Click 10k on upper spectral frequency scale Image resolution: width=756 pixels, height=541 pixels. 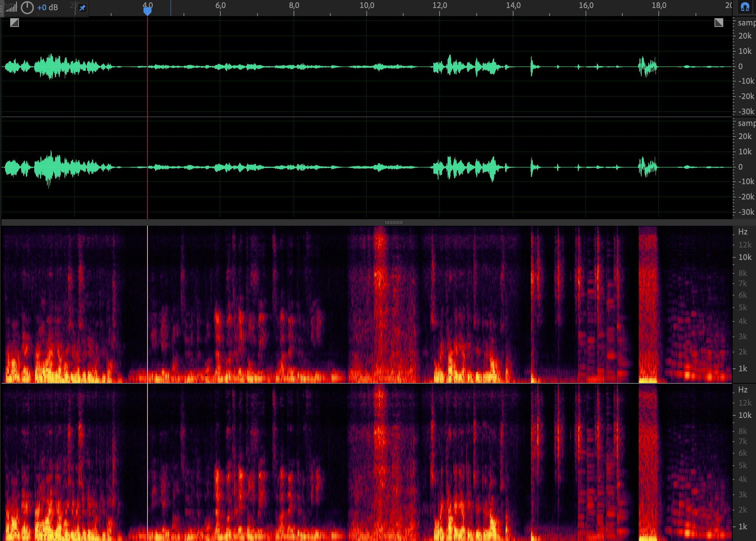[745, 257]
